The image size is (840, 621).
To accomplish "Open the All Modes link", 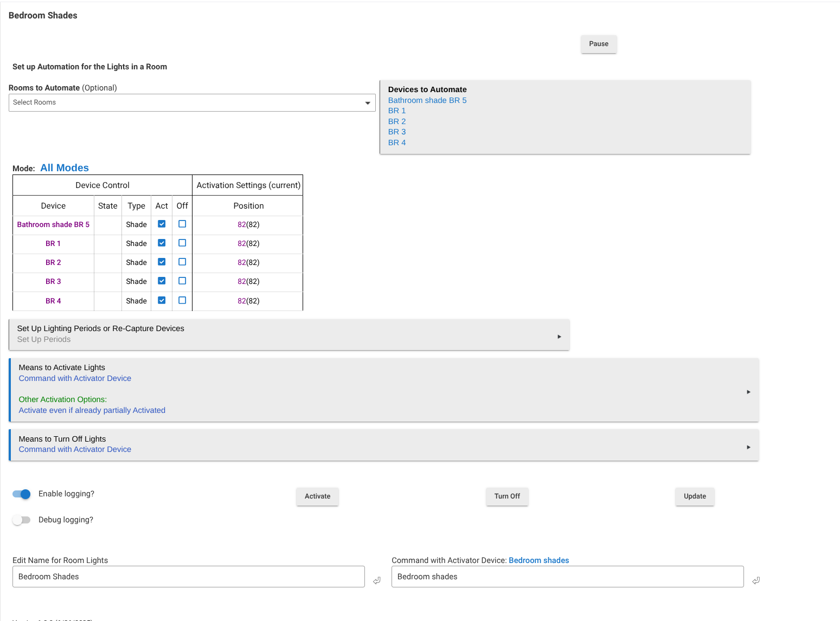I will pos(64,168).
